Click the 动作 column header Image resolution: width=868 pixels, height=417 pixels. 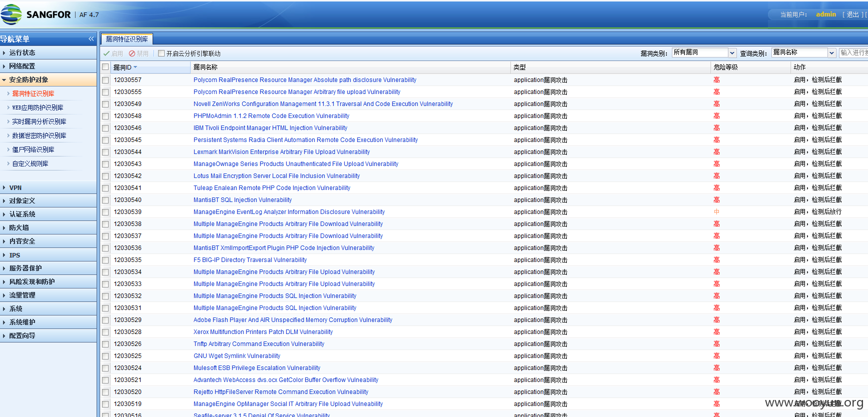click(829, 67)
